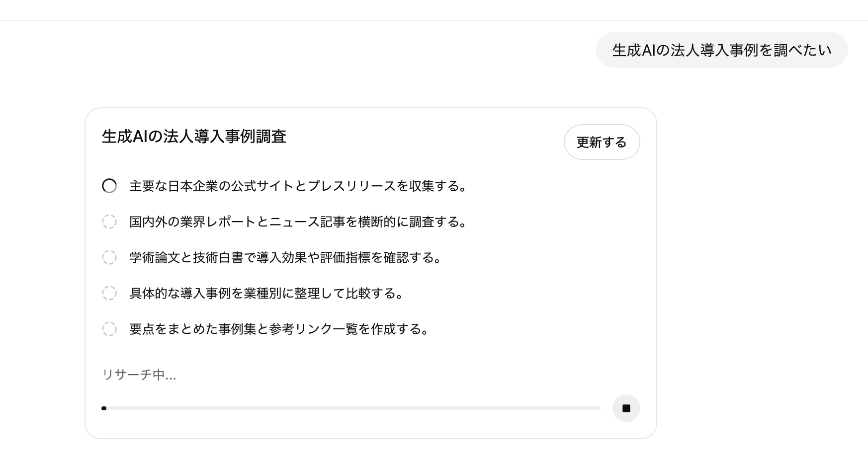Image resolution: width=868 pixels, height=461 pixels.
Task: Select the step 具体的な導入事例を業種別に整理して比較する
Action: (266, 294)
